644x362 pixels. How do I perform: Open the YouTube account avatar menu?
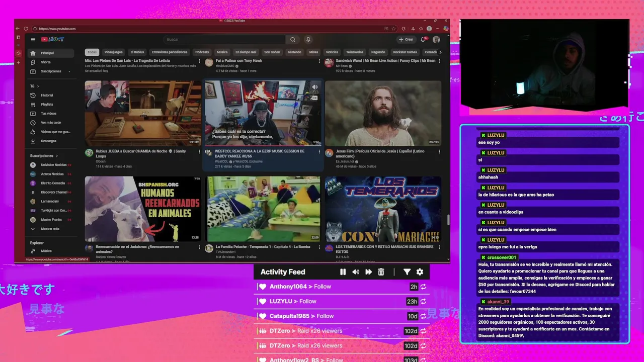coord(436,39)
